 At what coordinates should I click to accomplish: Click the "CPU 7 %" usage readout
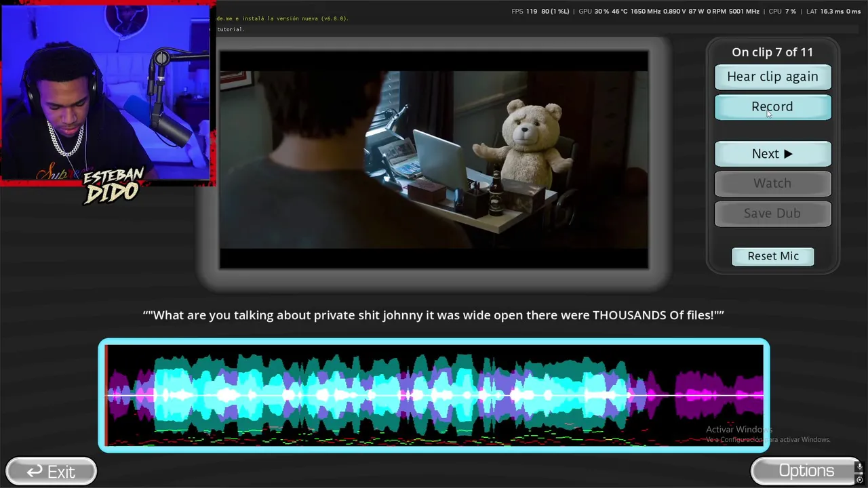click(783, 12)
